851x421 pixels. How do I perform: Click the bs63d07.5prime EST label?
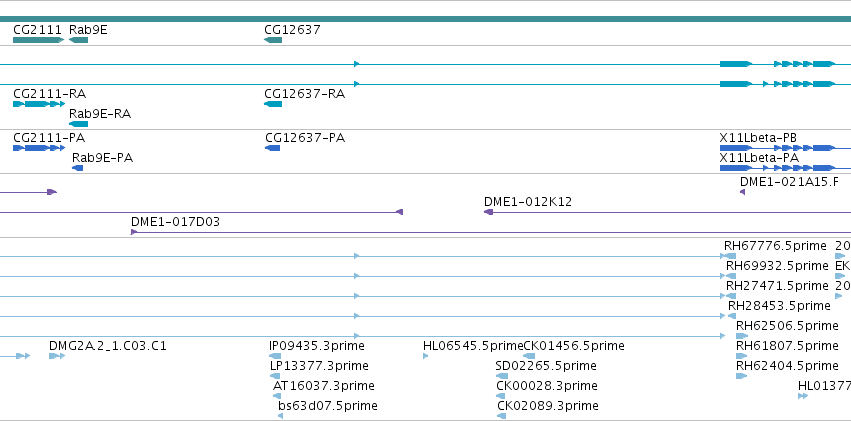point(328,405)
